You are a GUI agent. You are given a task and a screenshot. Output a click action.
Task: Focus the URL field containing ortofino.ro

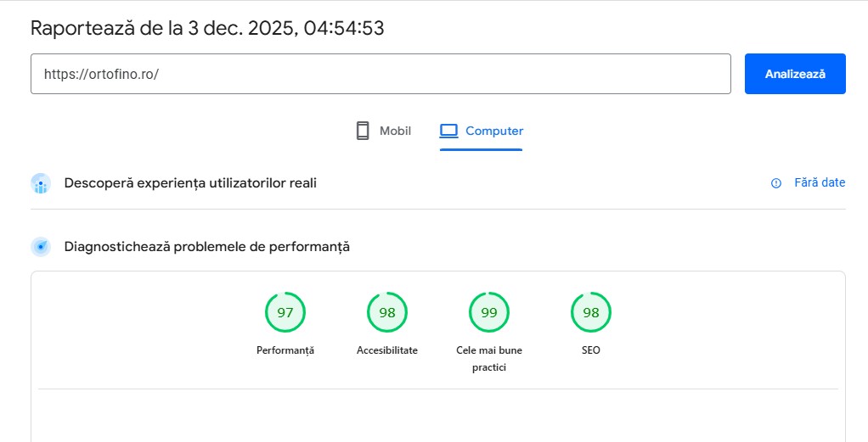click(380, 74)
